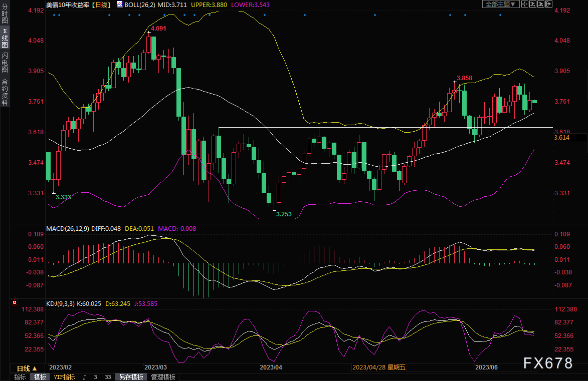This screenshot has height=381, width=588.
Task: Select the 2023/04/28 date marker on timeline
Action: 379,367
